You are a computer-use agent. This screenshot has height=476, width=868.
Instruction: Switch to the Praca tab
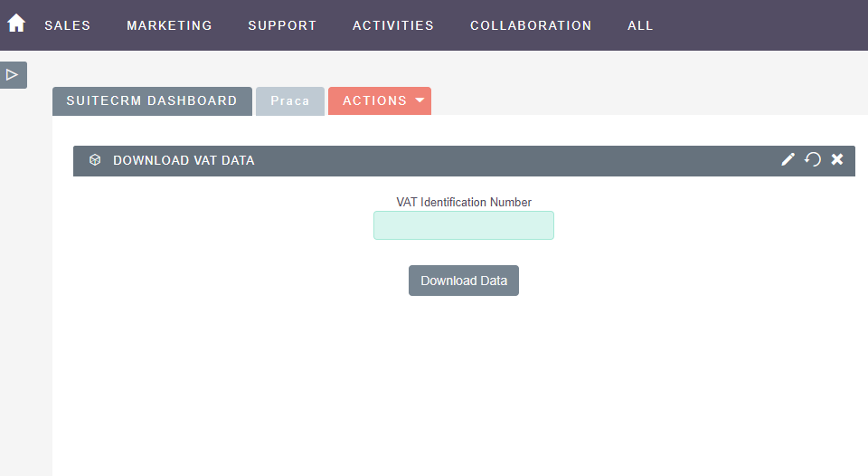pyautogui.click(x=290, y=100)
